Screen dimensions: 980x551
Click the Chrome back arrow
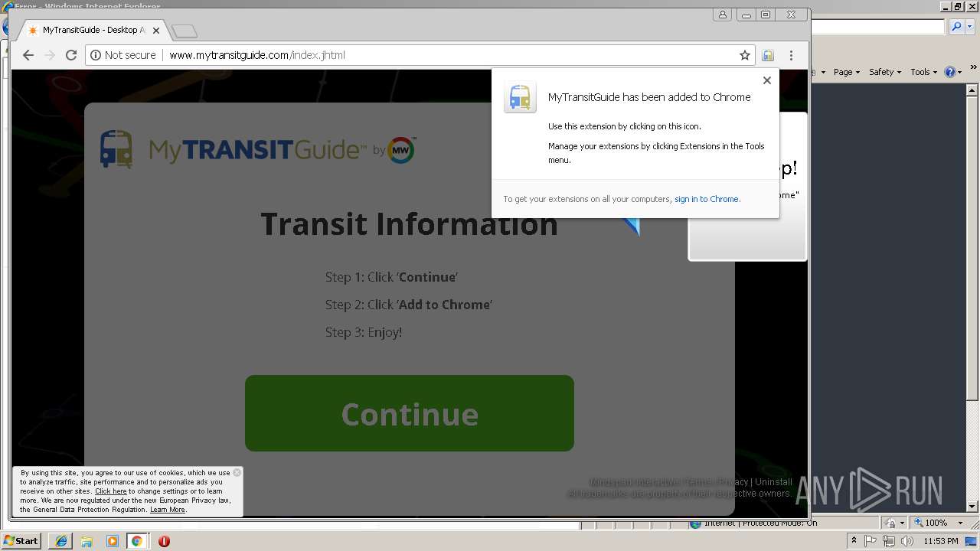28,55
